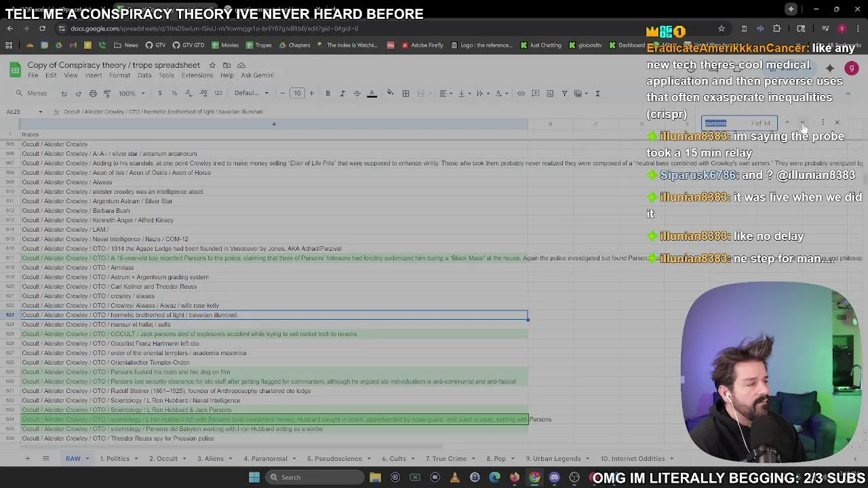Star the spreadsheet document
The width and height of the screenshot is (868, 488).
point(212,65)
